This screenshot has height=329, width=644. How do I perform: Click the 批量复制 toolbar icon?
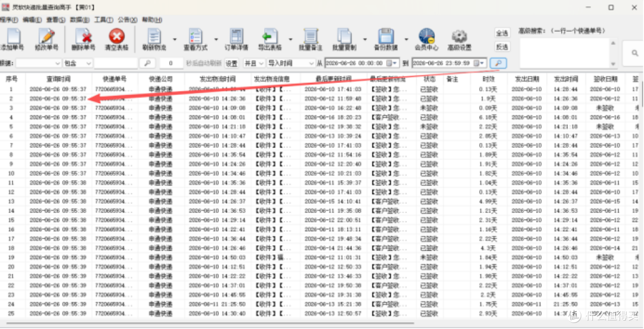pyautogui.click(x=344, y=36)
